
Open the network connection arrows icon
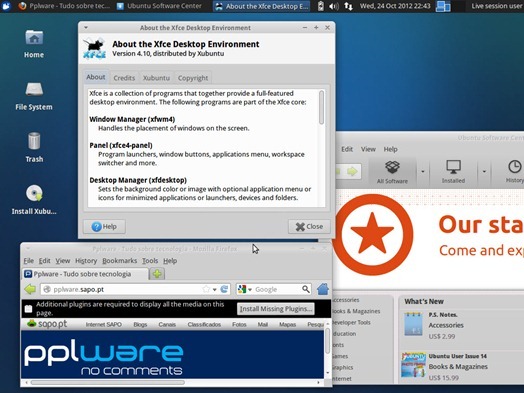tap(348, 6)
